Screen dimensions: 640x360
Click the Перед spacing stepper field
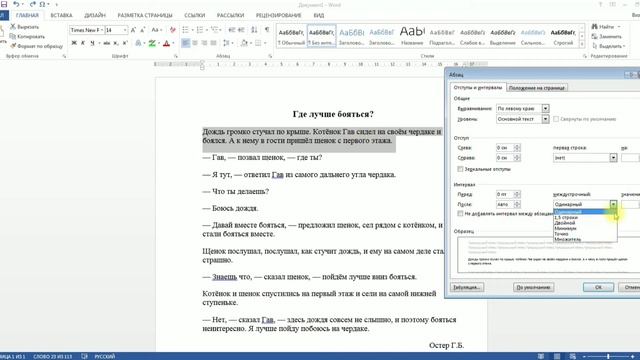pos(508,194)
